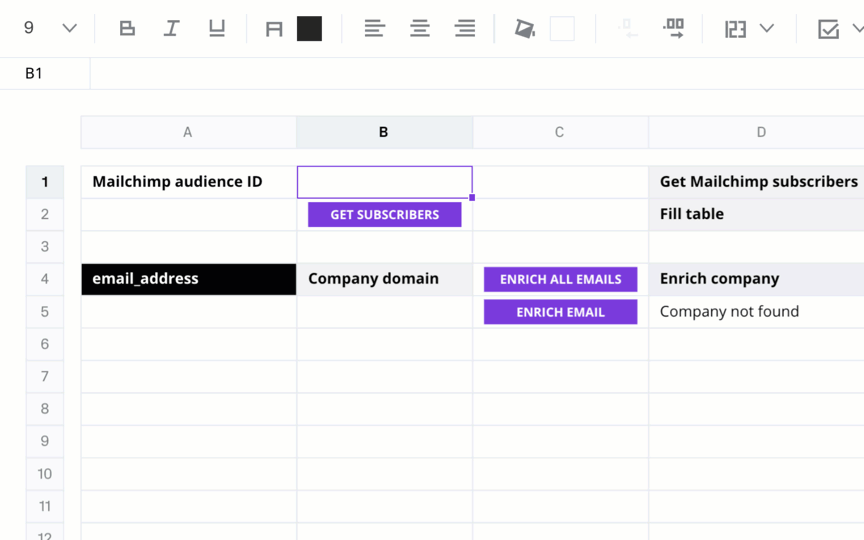Select the 'Company not found' cell

(757, 312)
